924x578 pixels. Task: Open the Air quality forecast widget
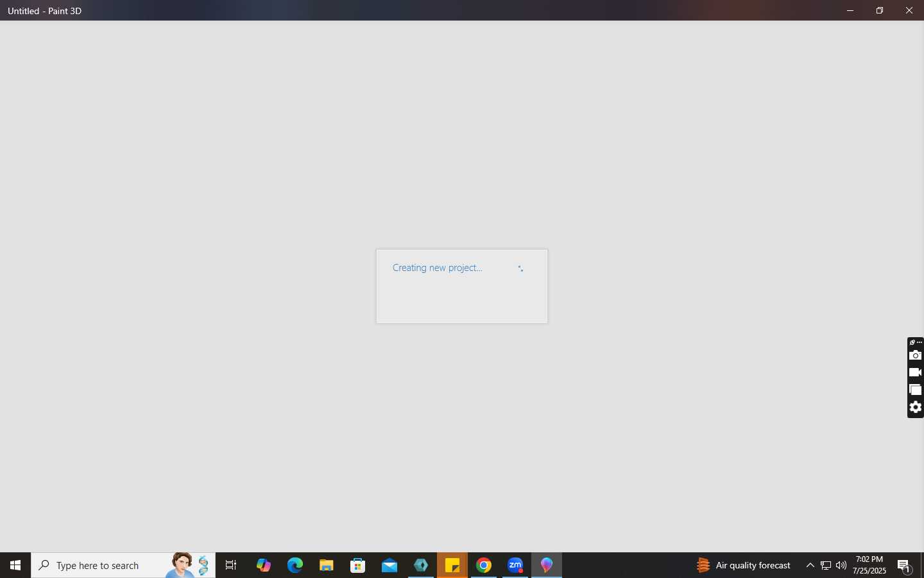[x=744, y=565]
